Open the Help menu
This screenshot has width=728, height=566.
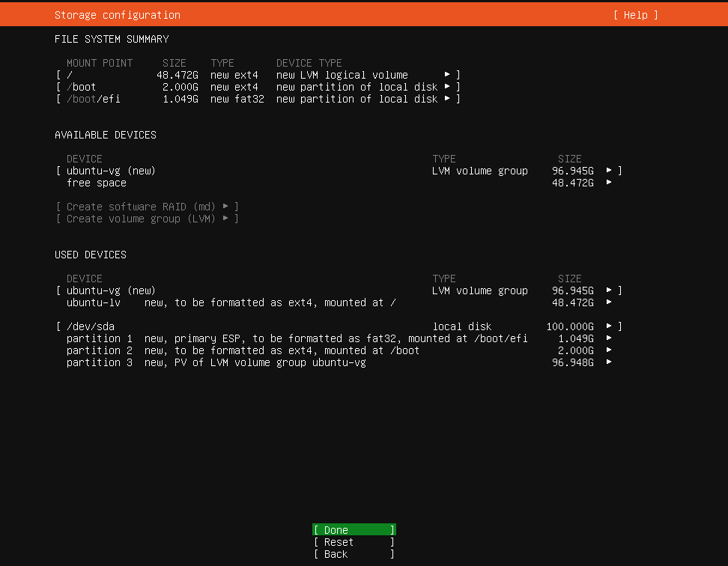[x=635, y=14]
